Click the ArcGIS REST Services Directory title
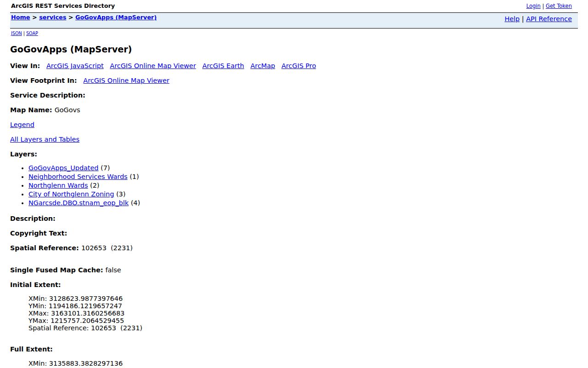Screen dimensions: 588x368 (63, 6)
